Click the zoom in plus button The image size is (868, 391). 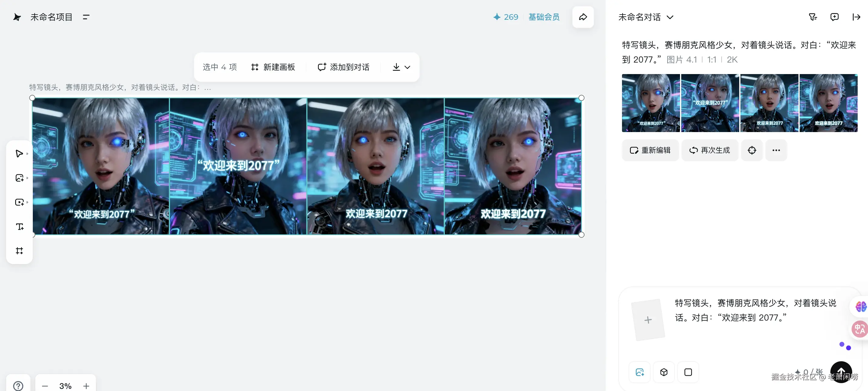[86, 386]
